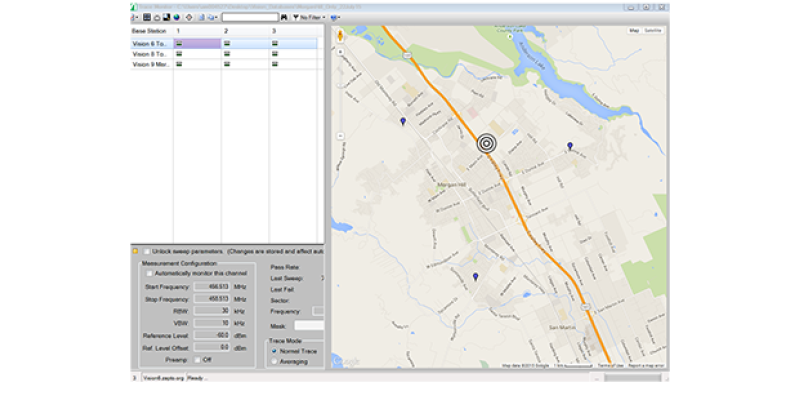The width and height of the screenshot is (800, 400).
Task: Click the Vision 6 sector 1 status icon
Action: point(179,44)
